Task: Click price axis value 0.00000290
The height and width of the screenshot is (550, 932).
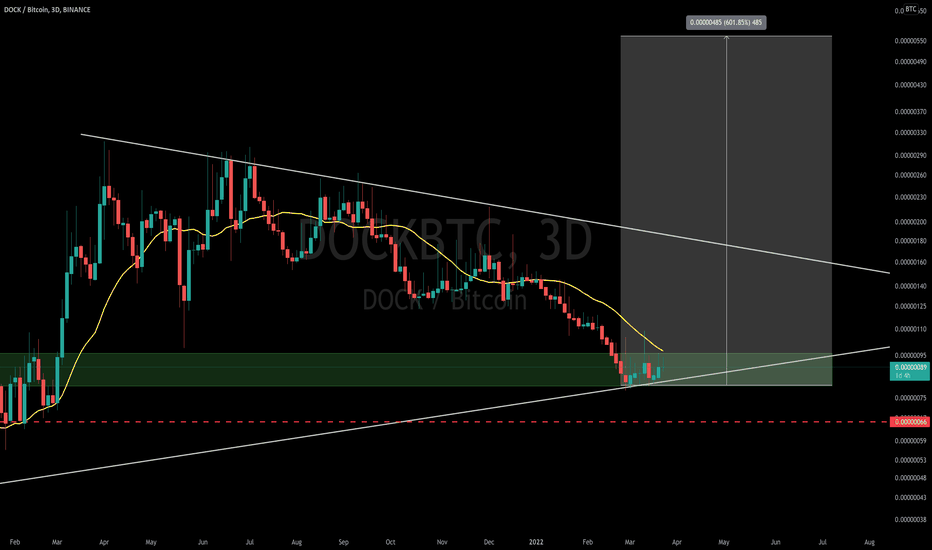Action: [910, 155]
